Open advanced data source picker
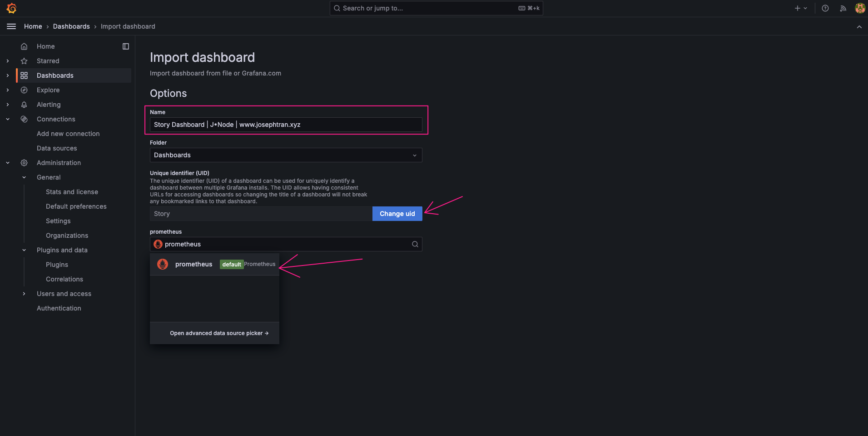868x436 pixels. tap(219, 333)
